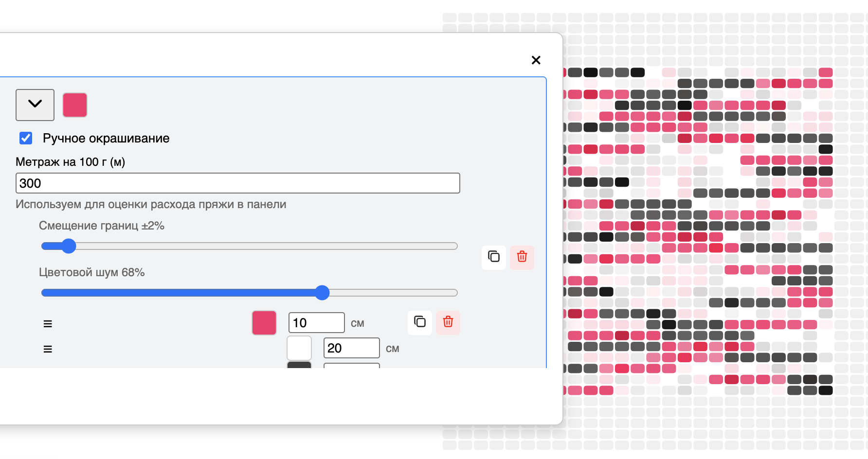
Task: Open the white color swatch of 20 cm segment
Action: [299, 348]
